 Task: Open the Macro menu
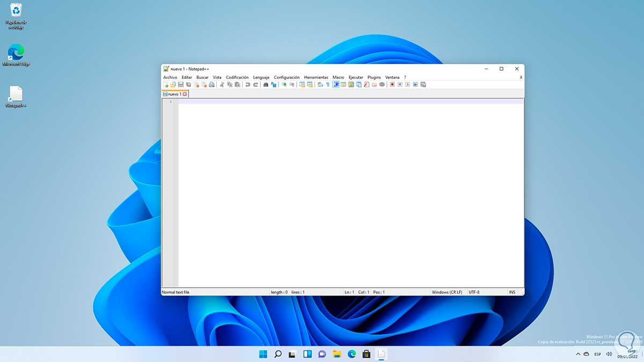pyautogui.click(x=338, y=77)
